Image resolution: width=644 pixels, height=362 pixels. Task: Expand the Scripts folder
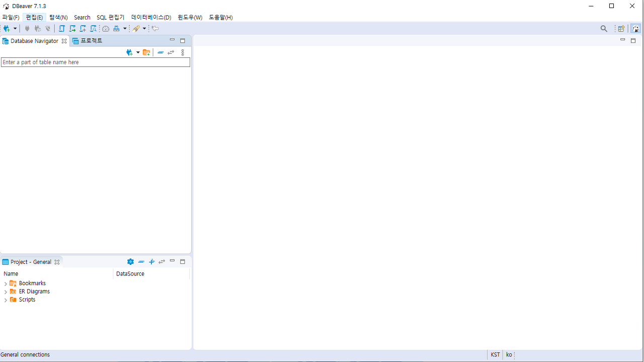[6, 300]
